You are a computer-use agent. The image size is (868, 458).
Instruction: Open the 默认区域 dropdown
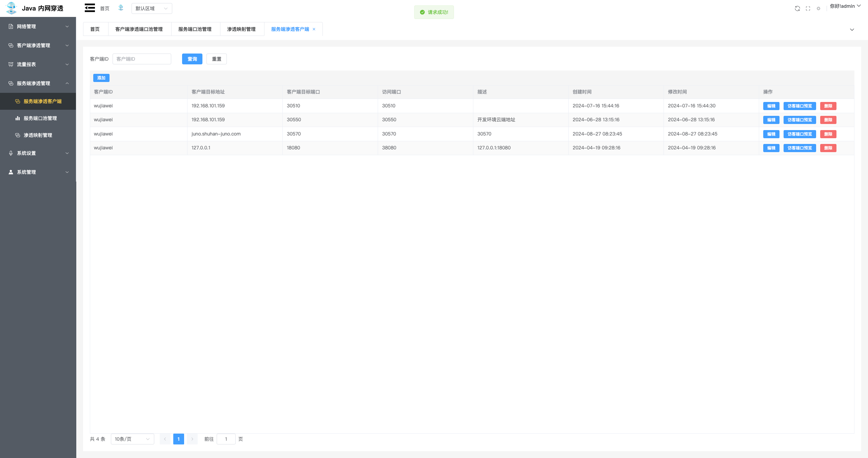click(152, 8)
